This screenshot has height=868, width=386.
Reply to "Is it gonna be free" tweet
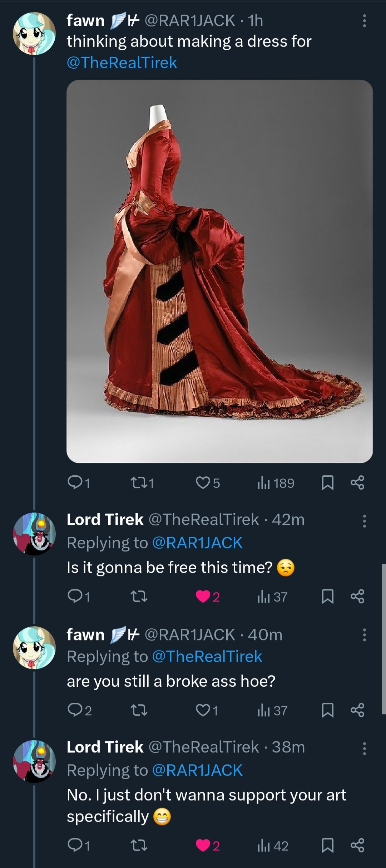[75, 597]
